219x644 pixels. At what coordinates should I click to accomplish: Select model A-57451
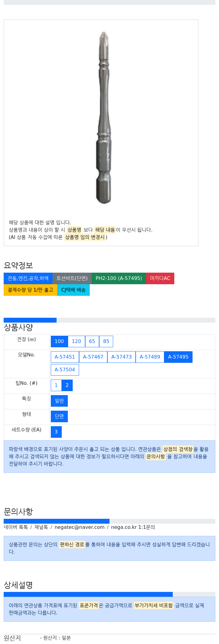pyautogui.click(x=65, y=357)
